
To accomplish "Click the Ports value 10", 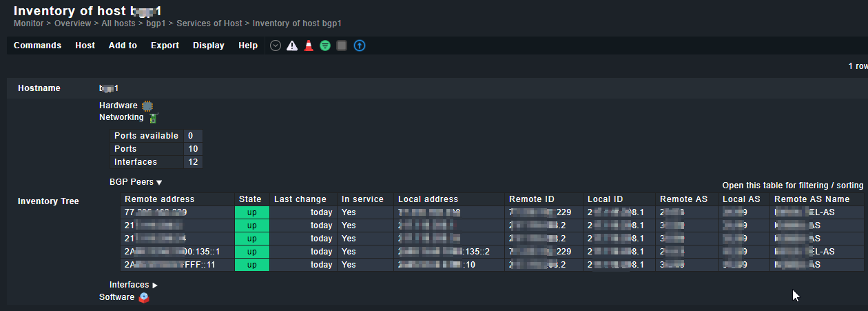I will (193, 149).
